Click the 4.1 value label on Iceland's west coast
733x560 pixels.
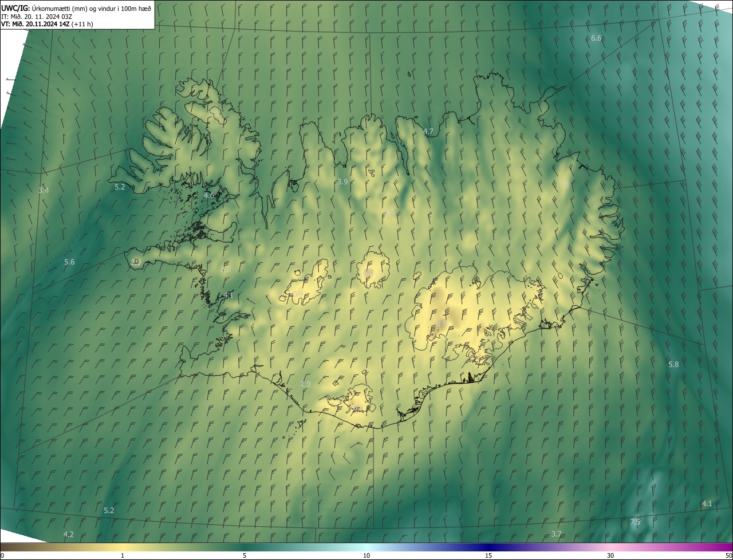tap(228, 295)
